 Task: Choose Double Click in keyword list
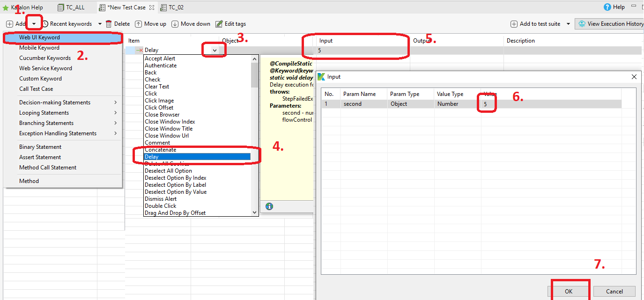(197, 206)
